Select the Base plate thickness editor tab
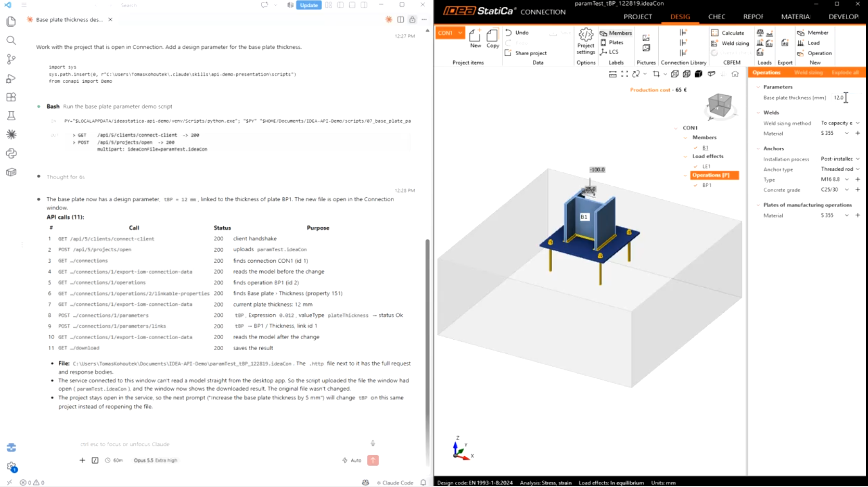868x487 pixels. (x=69, y=20)
